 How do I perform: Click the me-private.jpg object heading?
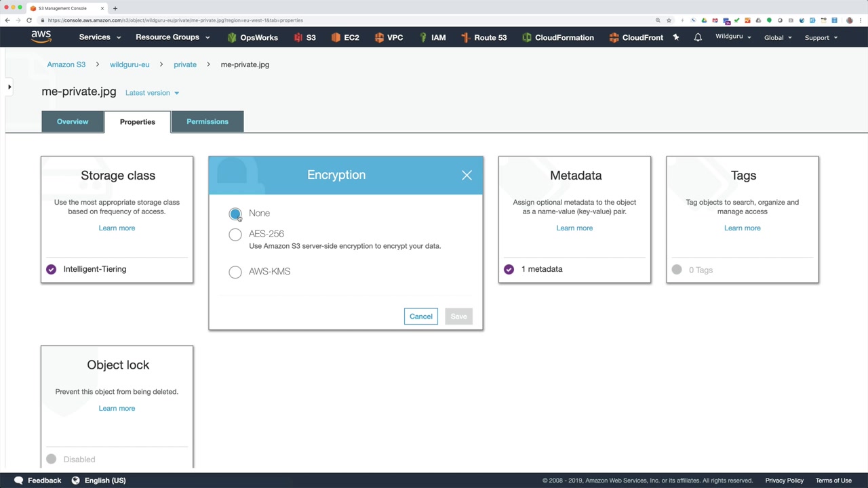tap(79, 91)
